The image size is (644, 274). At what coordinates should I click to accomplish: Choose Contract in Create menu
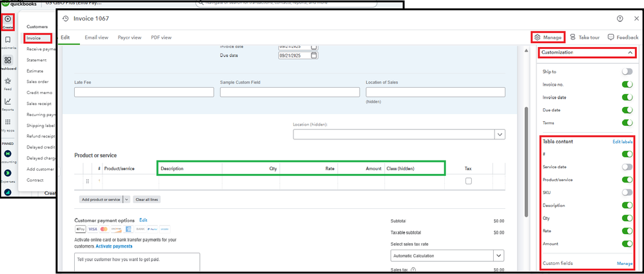click(x=35, y=180)
